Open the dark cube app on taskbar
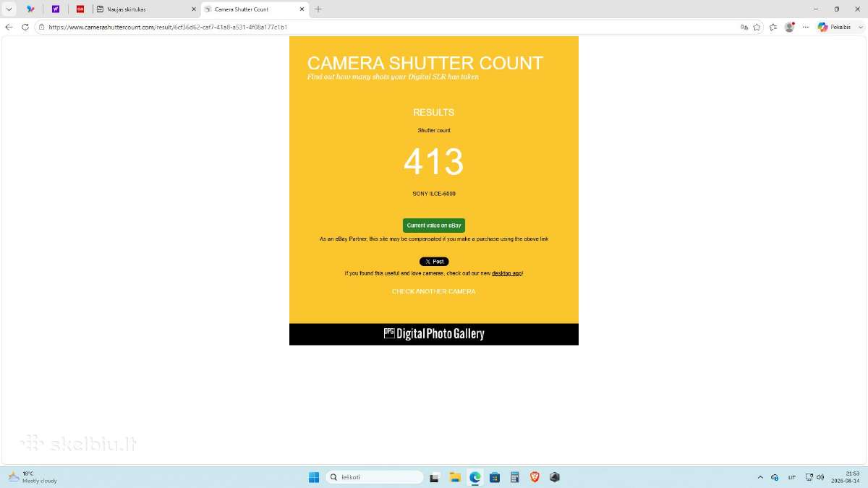Image resolution: width=868 pixels, height=488 pixels. point(555,477)
